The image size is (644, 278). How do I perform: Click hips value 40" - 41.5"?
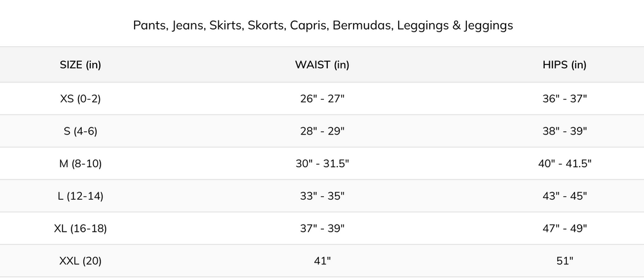click(564, 163)
